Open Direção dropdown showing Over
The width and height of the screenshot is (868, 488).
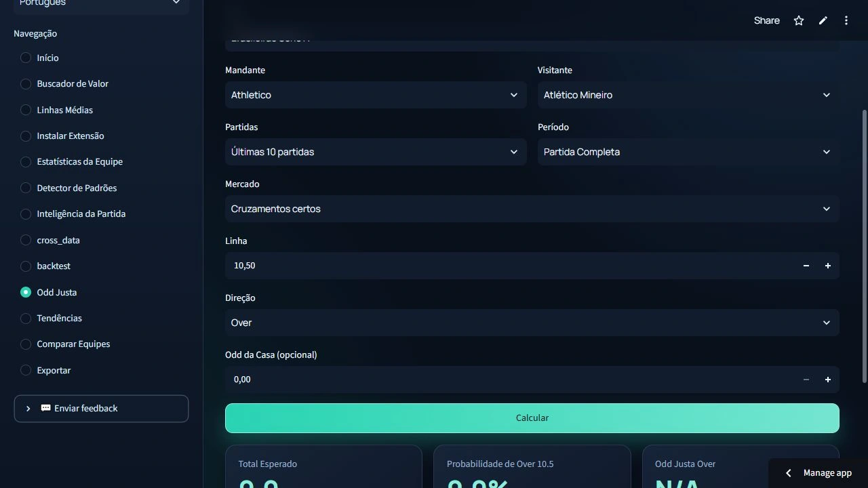coord(532,323)
